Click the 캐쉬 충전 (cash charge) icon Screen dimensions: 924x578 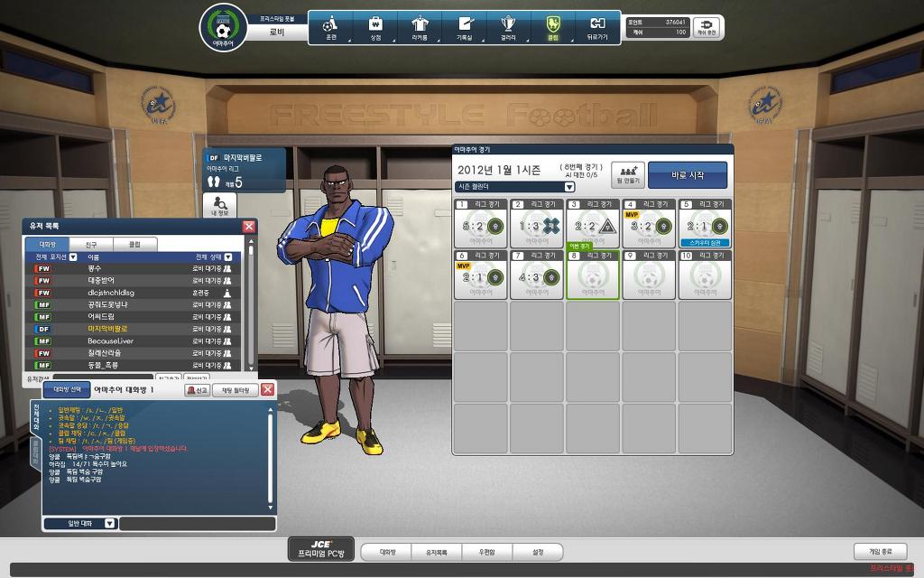[706, 27]
